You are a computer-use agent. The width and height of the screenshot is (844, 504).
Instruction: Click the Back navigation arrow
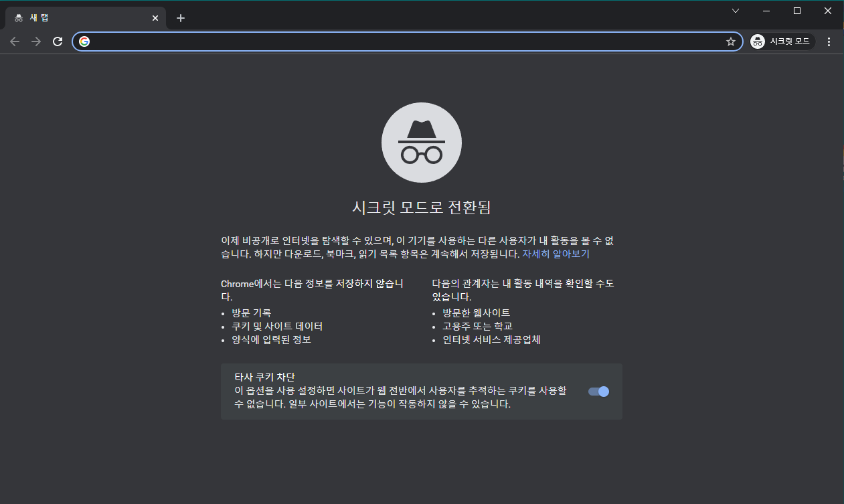click(15, 41)
